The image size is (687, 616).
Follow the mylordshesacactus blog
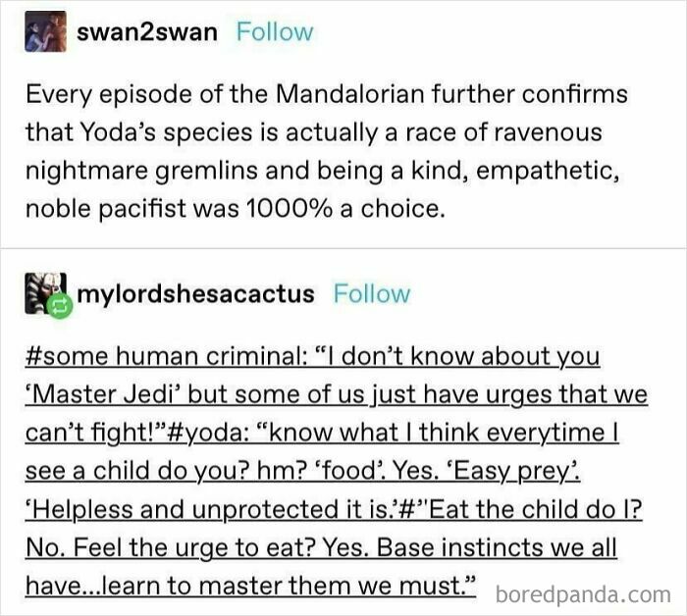[x=372, y=293]
